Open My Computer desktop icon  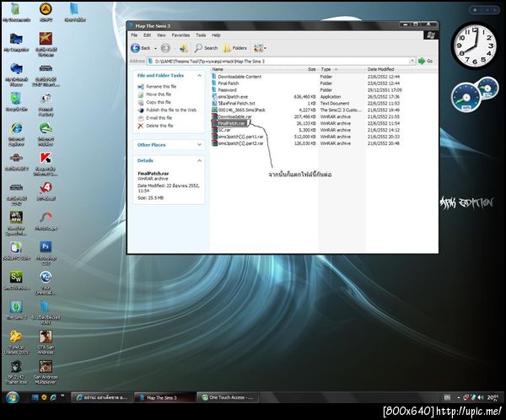16,42
